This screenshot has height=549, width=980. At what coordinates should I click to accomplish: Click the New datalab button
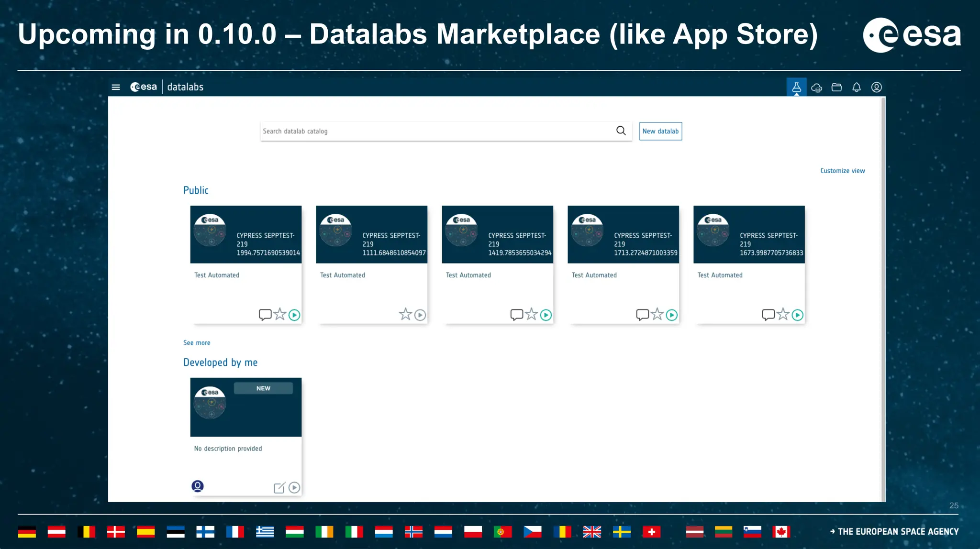660,131
